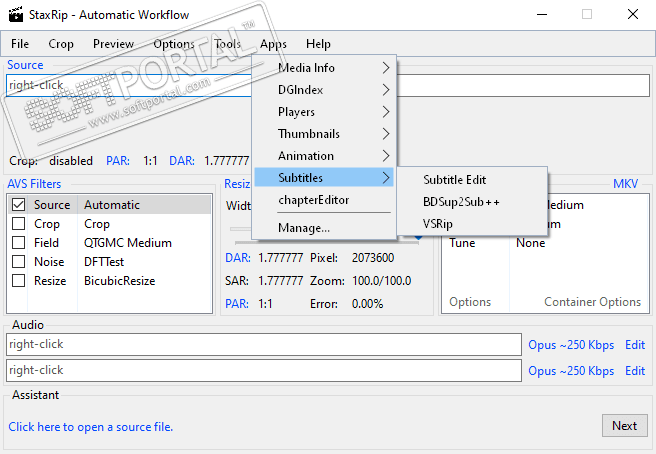This screenshot has width=656, height=454.
Task: Minimize the StaxRip window
Action: tap(542, 14)
